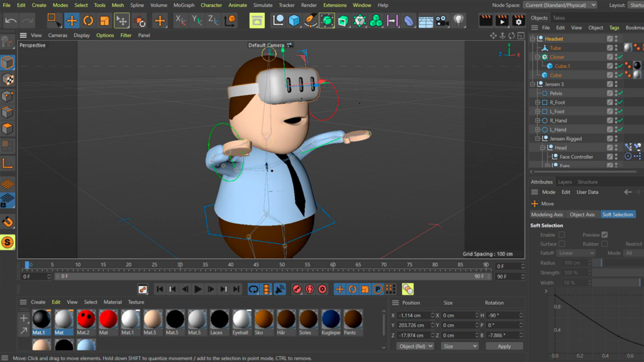
Task: Open the Size mode dropdown
Action: coord(460,346)
